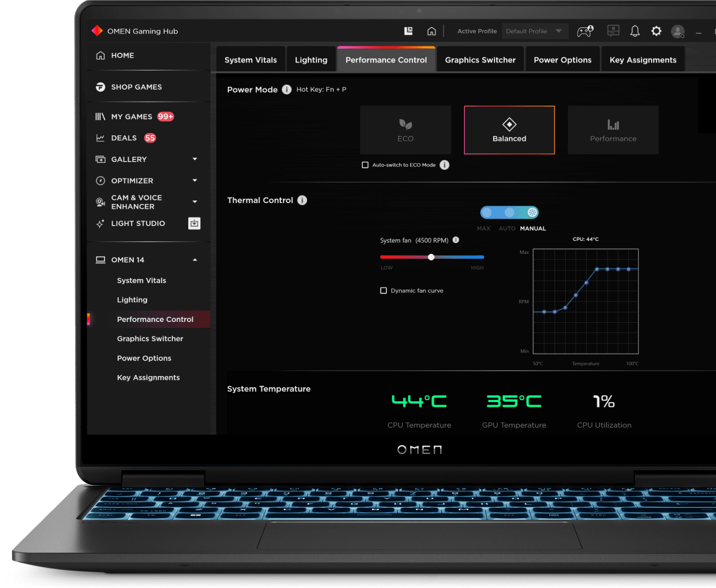716x588 pixels.
Task: Open Key Assignments under OMEN 14
Action: tap(148, 378)
